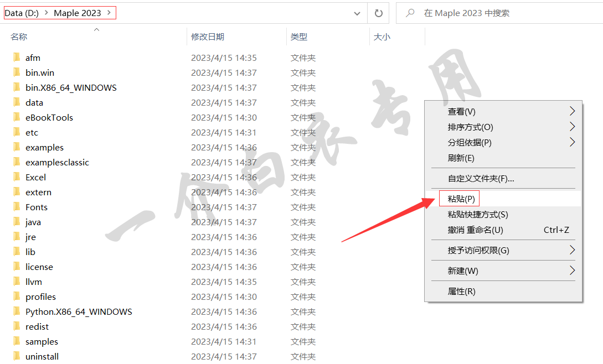
Task: Click the Python.X86_64_WINDOWS folder icon
Action: [17, 312]
